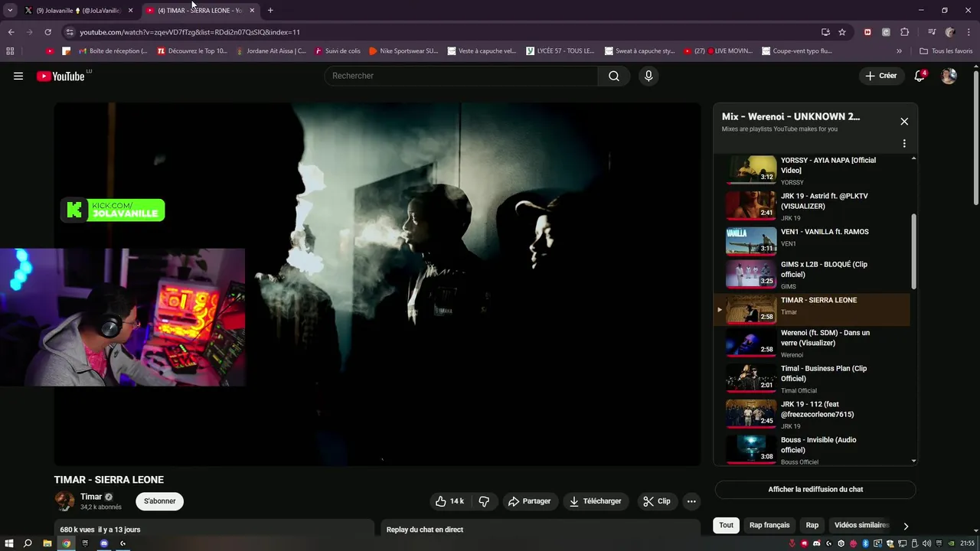The width and height of the screenshot is (980, 551).
Task: Open the Timar channel name link
Action: 91,497
